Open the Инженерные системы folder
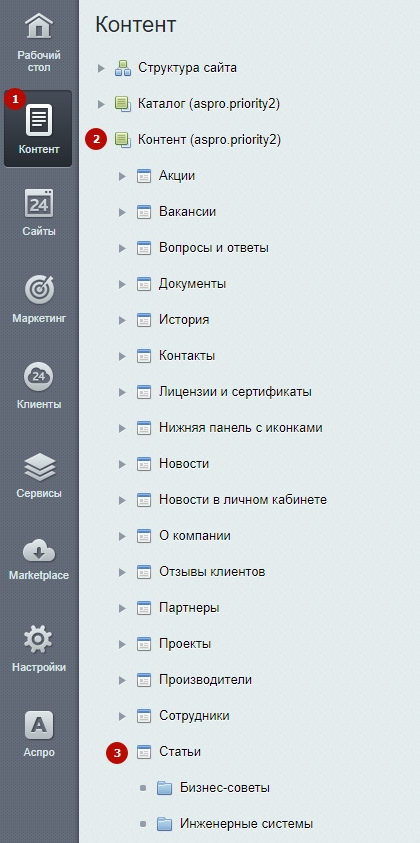The image size is (420, 843). point(246,824)
